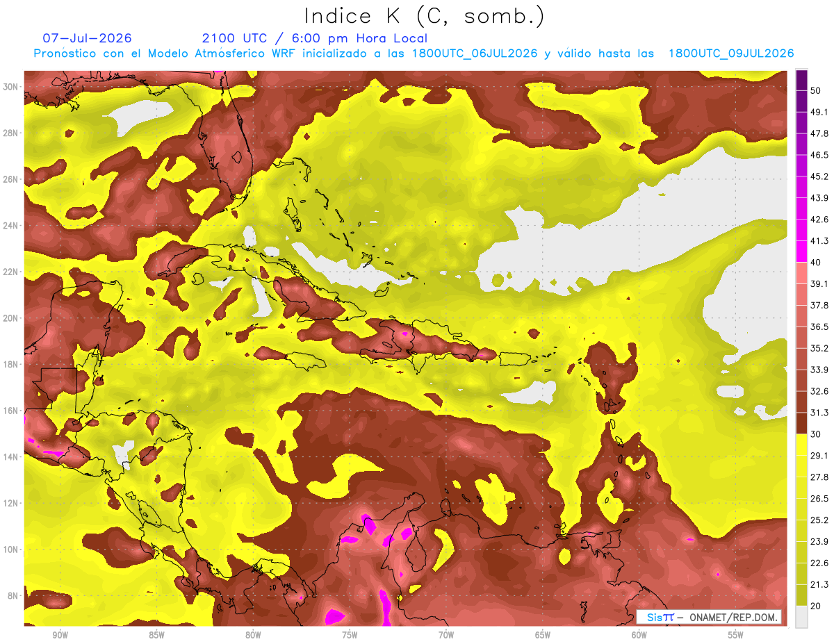Click the 55W longitude label

(x=736, y=636)
